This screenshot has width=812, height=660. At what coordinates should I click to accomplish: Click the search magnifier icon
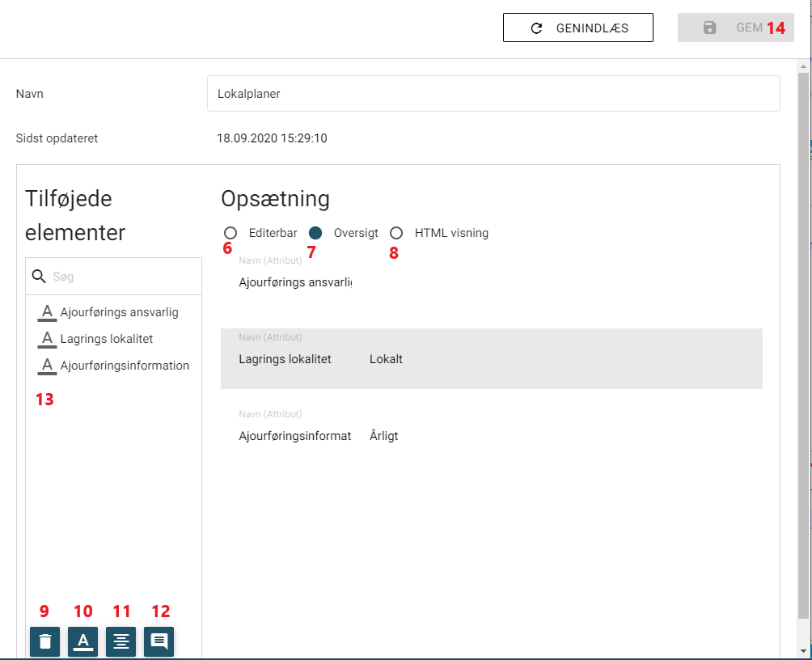39,277
